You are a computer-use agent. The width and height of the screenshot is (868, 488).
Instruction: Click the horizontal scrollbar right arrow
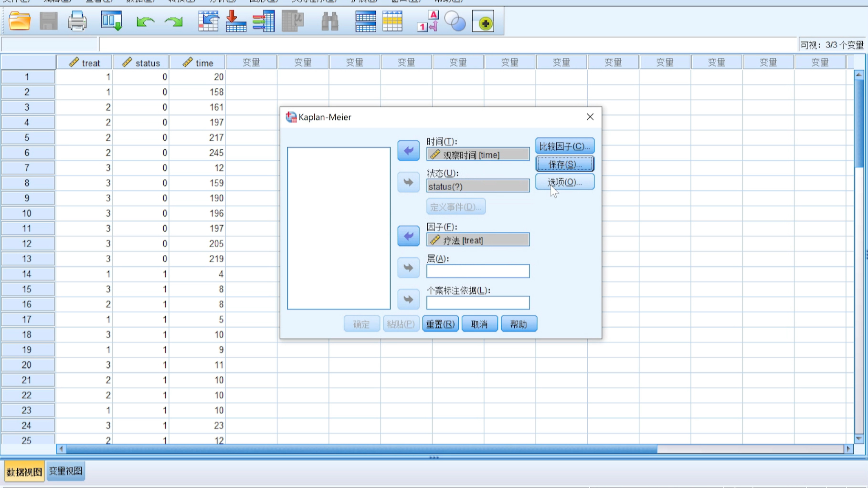[x=848, y=449]
